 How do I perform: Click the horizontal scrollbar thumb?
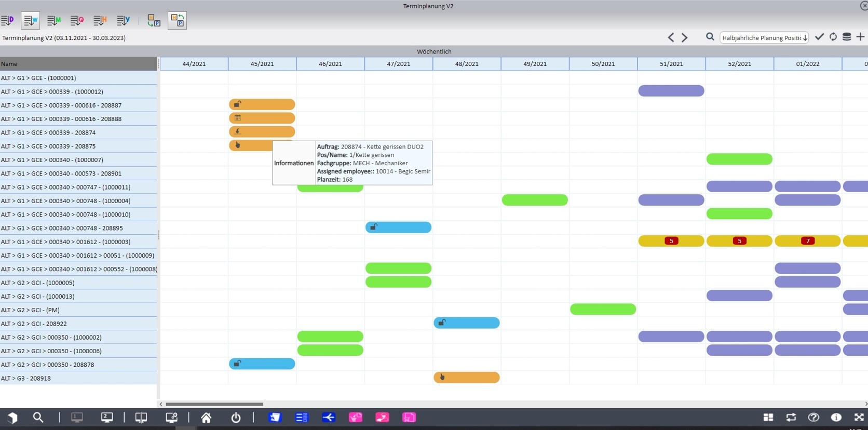pyautogui.click(x=214, y=404)
